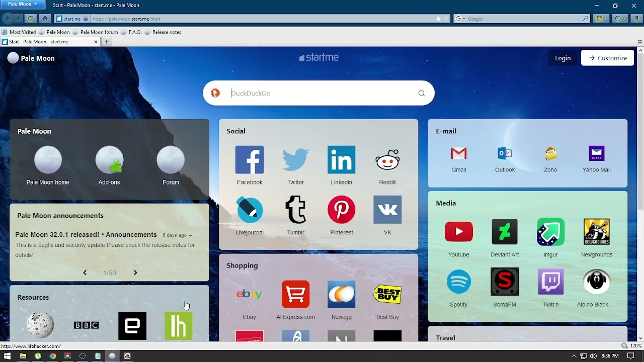Viewport: 644px width, 362px height.
Task: Click the Login button
Action: [562, 58]
